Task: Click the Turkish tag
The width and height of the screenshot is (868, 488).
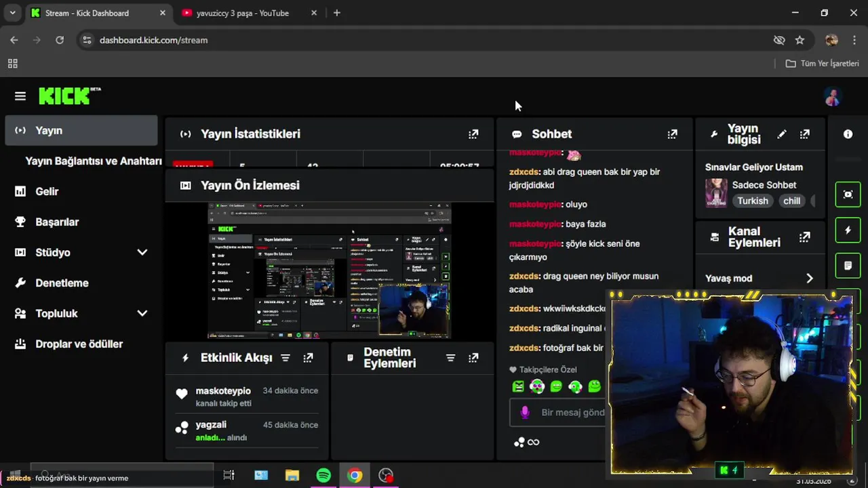Action: pyautogui.click(x=753, y=201)
